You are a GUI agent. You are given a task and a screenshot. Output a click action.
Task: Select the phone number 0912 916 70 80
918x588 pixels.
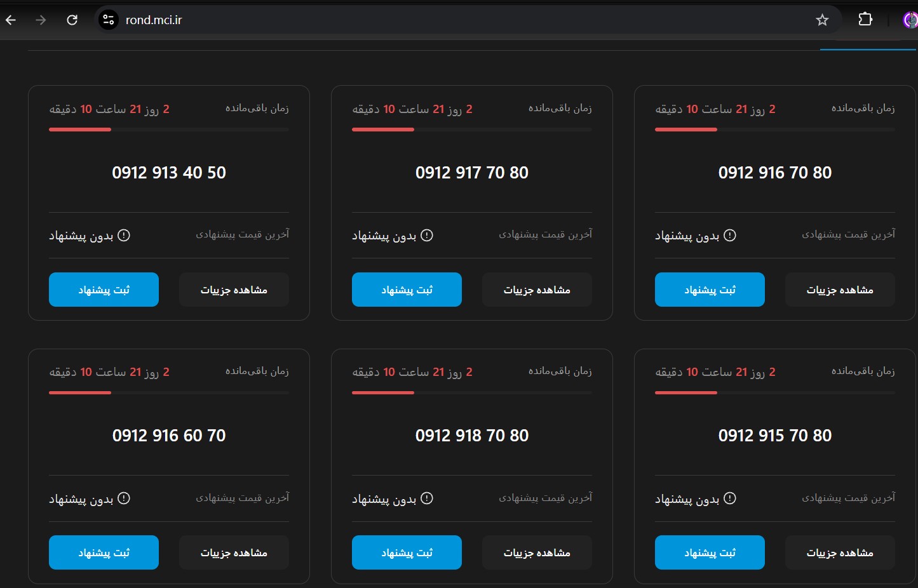[775, 173]
